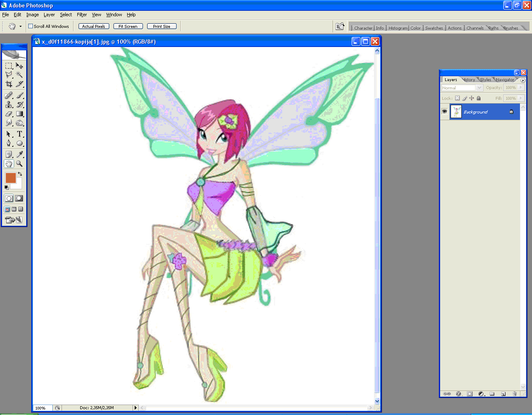The image size is (532, 415).
Task: Open the Filter menu
Action: 82,15
